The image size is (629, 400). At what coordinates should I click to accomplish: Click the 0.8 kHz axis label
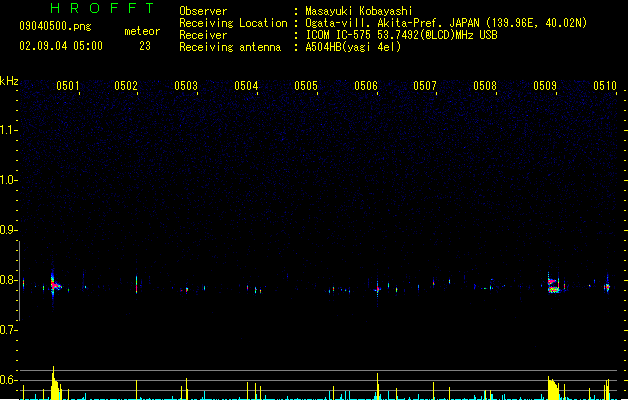[x=7, y=280]
